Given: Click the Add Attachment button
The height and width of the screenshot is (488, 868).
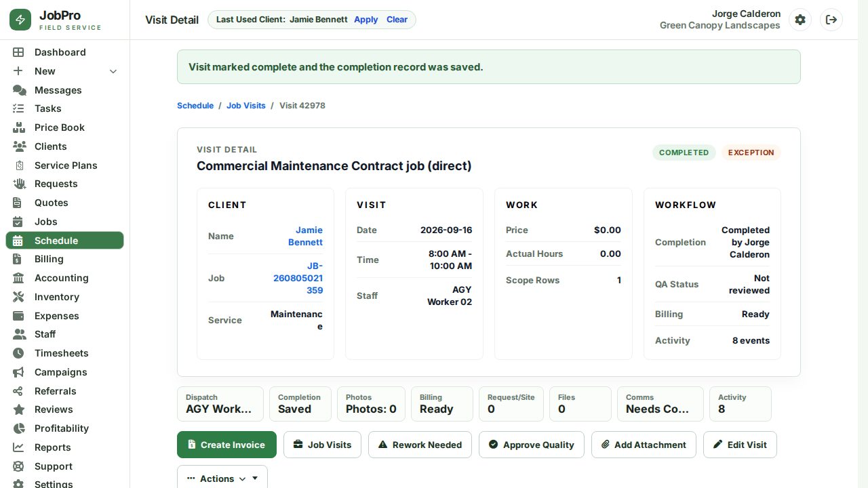Looking at the screenshot, I should tap(644, 445).
